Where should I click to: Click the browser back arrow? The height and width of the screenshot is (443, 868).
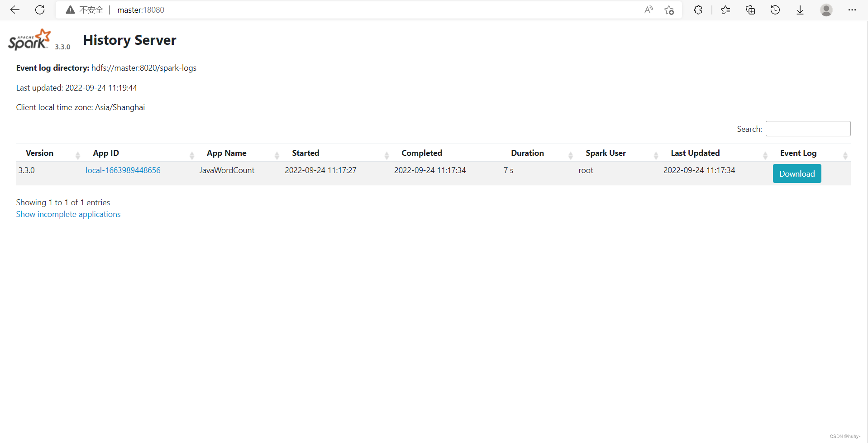coord(15,10)
